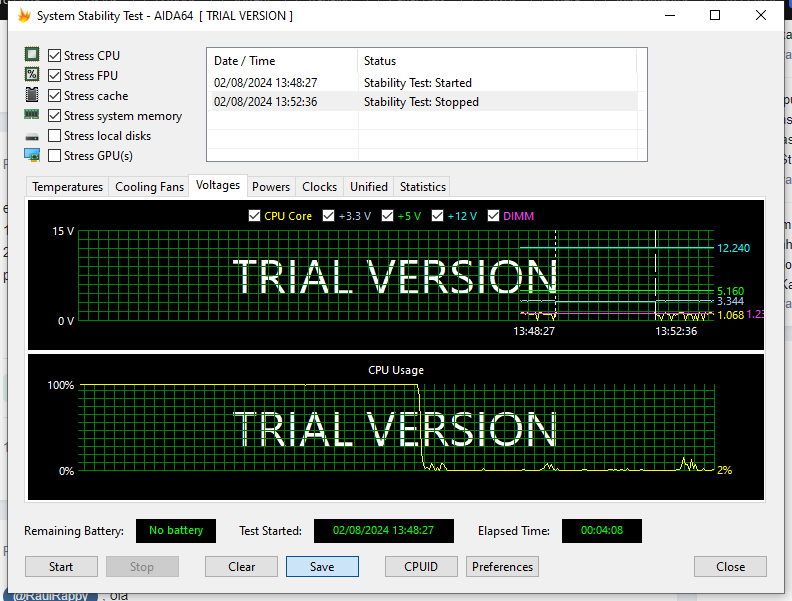Hide the CPU Core voltage line

[x=255, y=216]
